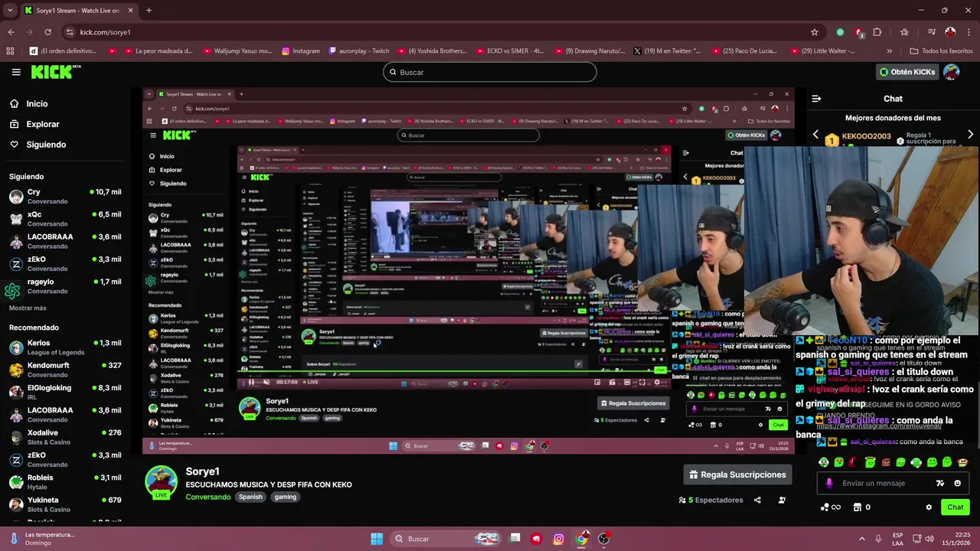Open Explorar in the left sidebar
The image size is (980, 551).
coord(34,124)
